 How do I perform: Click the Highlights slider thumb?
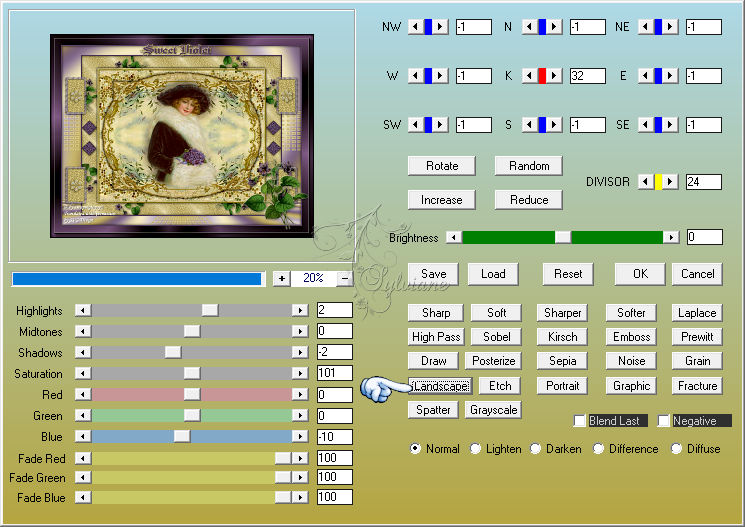click(210, 310)
